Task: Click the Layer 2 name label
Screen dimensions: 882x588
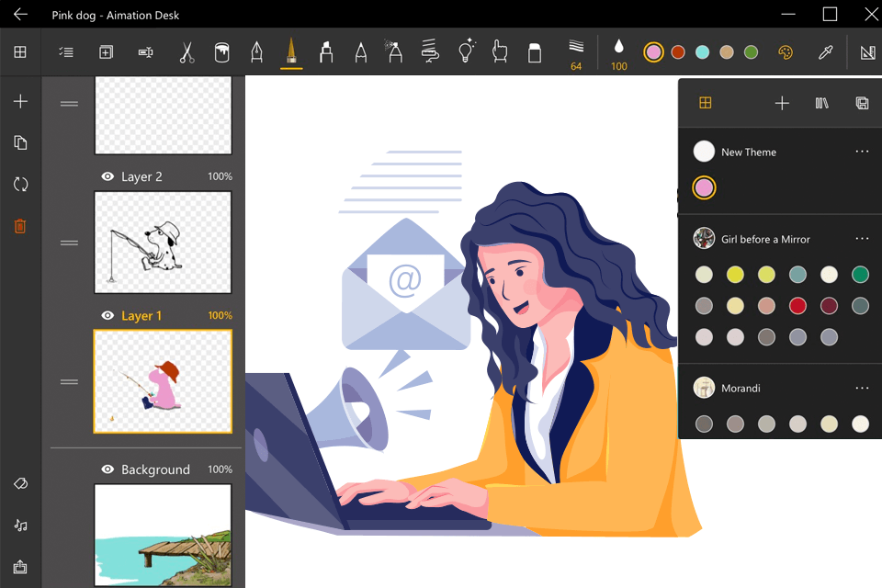Action: click(141, 176)
